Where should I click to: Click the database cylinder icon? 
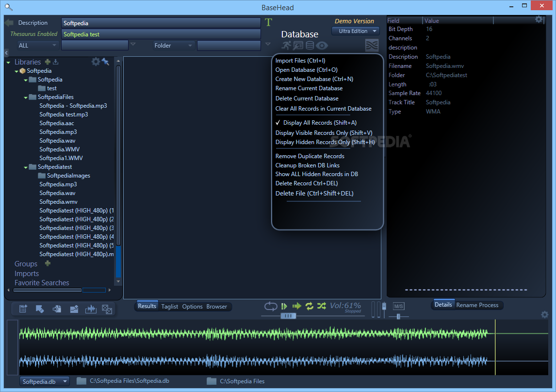[310, 46]
